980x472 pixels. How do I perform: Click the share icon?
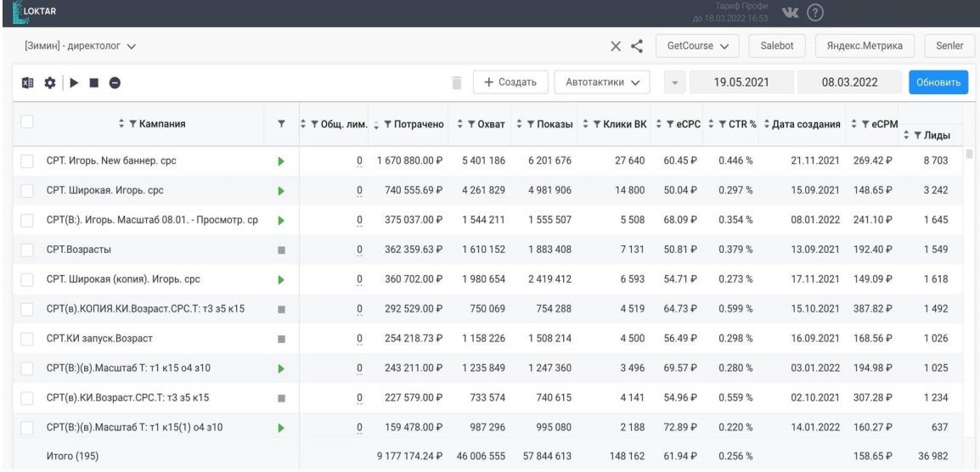(x=635, y=45)
